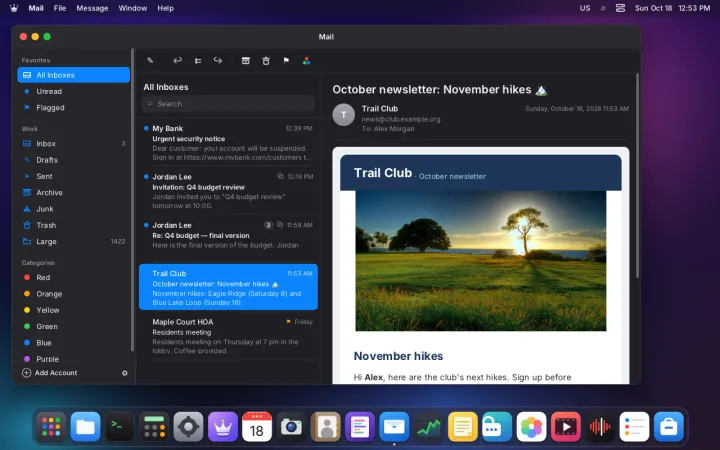Click the message pane vertical scrollbar
The image size is (720, 450).
[637, 175]
